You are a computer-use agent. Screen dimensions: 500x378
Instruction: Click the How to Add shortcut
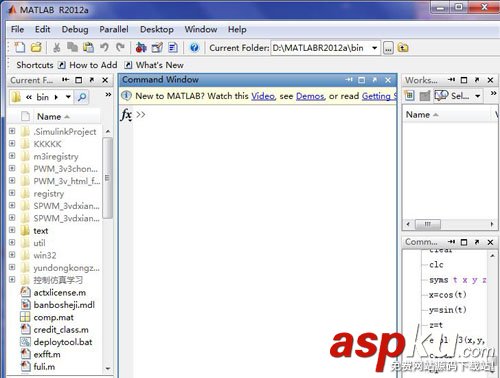tap(88, 65)
